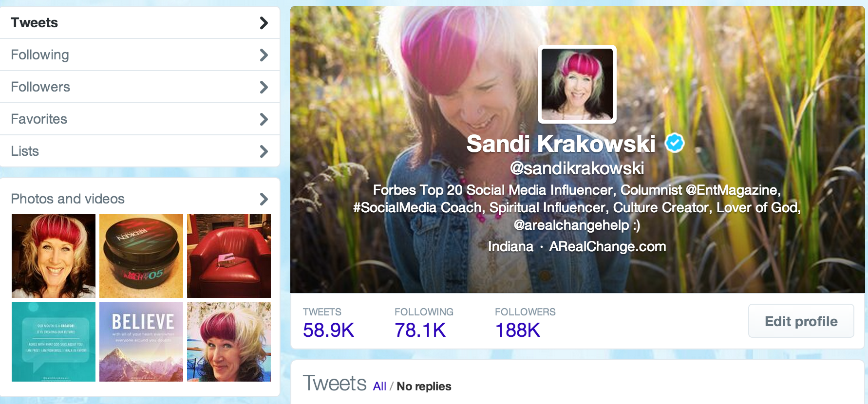
Task: Click the chevron arrow next to Tweets
Action: tap(264, 23)
